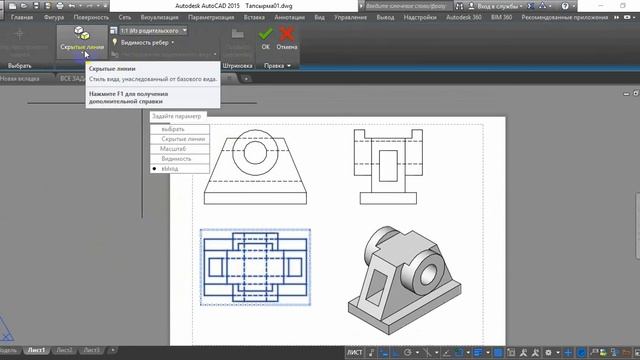Open the Help dropdown arrow in title bar

(573, 6)
